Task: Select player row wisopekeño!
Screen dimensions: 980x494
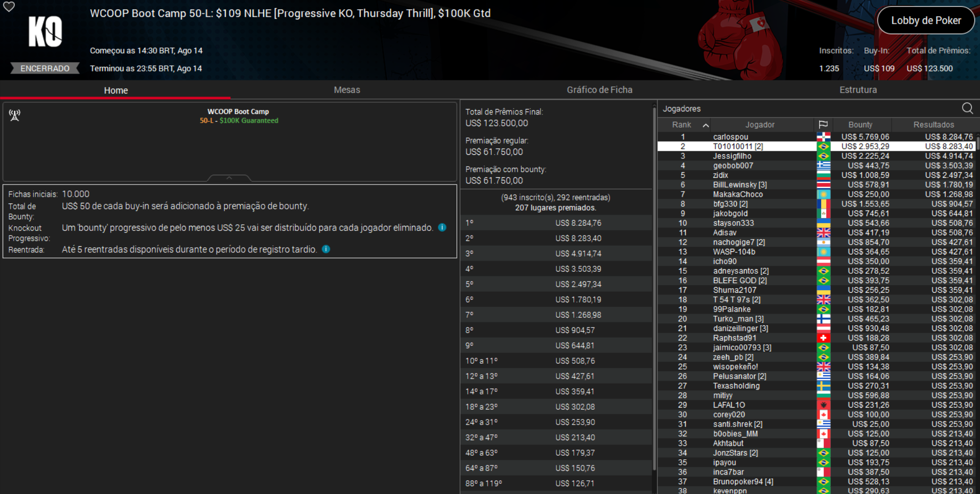Action: tap(816, 367)
